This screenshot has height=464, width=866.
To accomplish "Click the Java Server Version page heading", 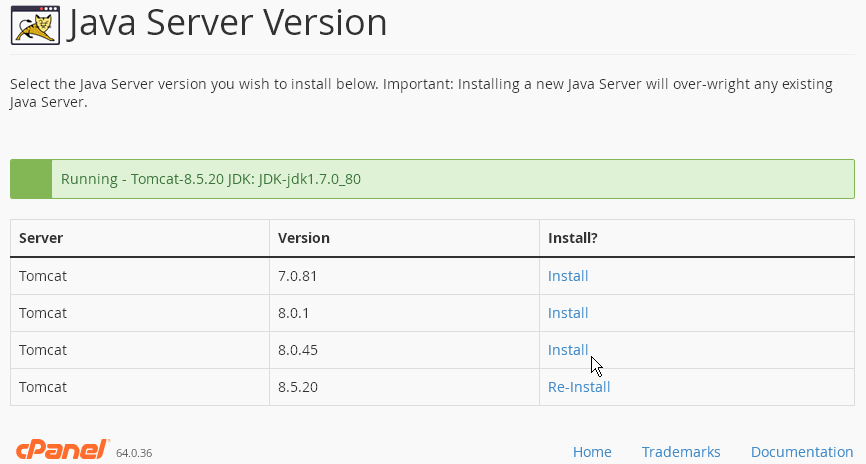I will (x=227, y=23).
